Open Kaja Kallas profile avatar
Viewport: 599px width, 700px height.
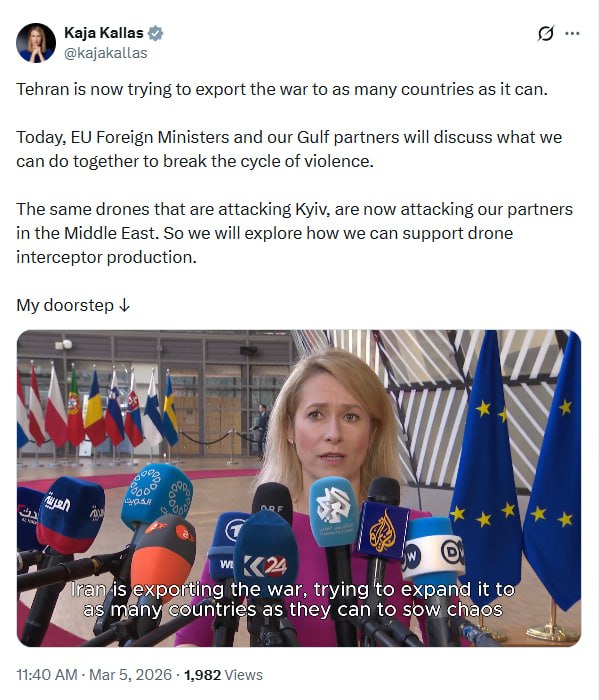(x=36, y=43)
